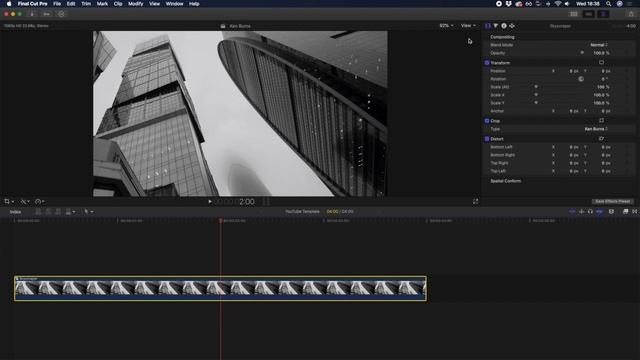Click the Opacity value field
Viewport: 640px width, 360px height.
(601, 53)
